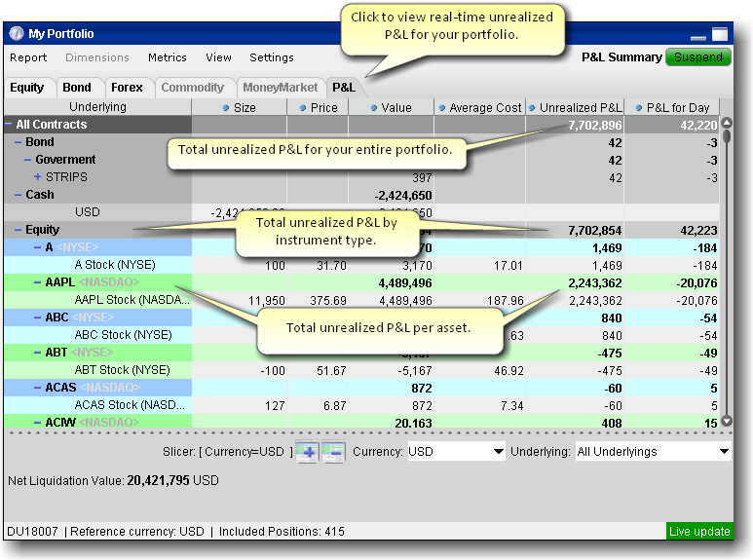Collapse the All Contracts row
Viewport: 753px width, 560px height.
(10, 125)
